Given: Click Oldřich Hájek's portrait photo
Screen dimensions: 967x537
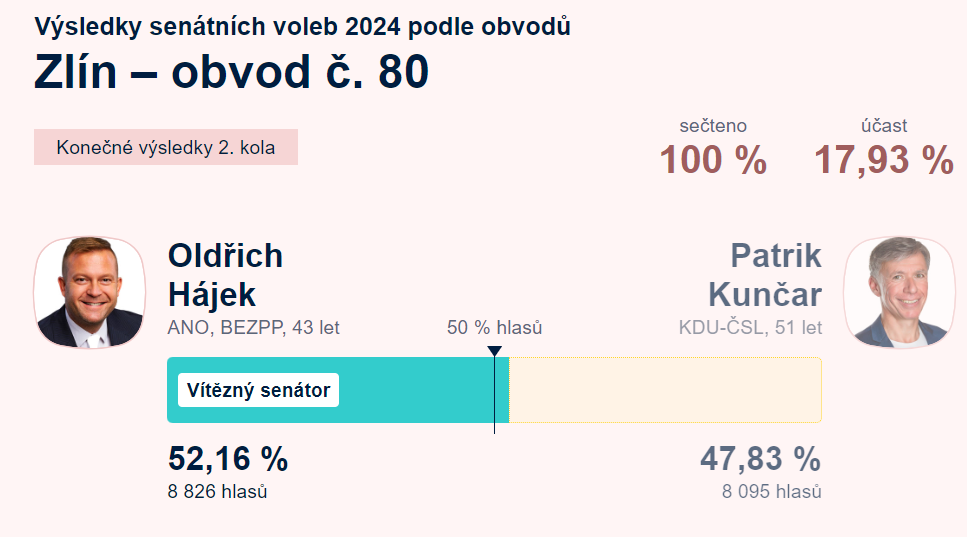Looking at the screenshot, I should coord(89,292).
